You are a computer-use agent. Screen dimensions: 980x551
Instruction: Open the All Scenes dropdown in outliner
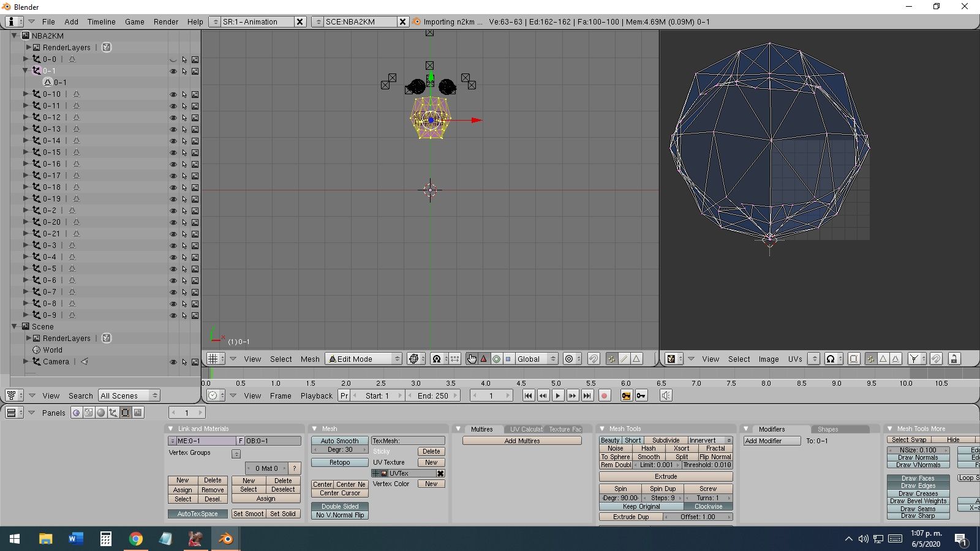[129, 395]
